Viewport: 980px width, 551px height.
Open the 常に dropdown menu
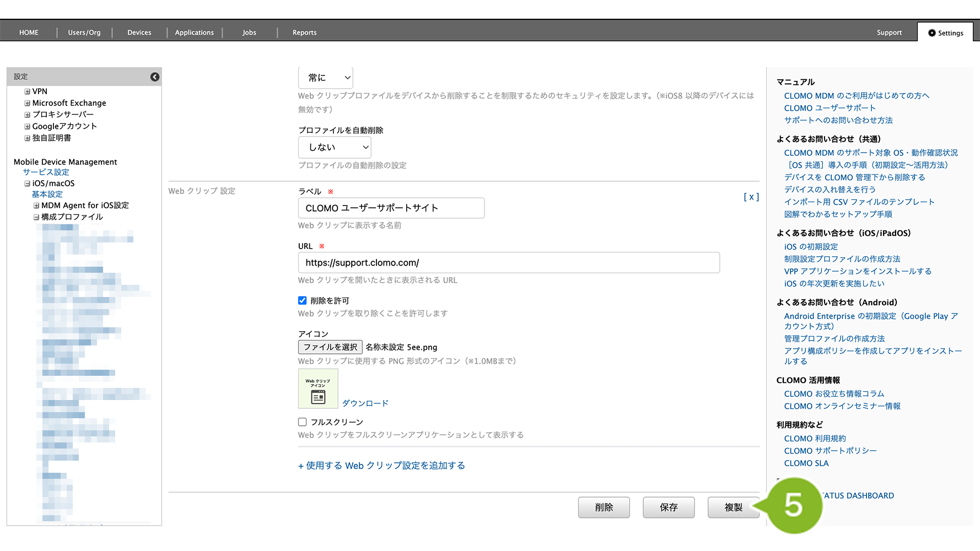coord(326,78)
